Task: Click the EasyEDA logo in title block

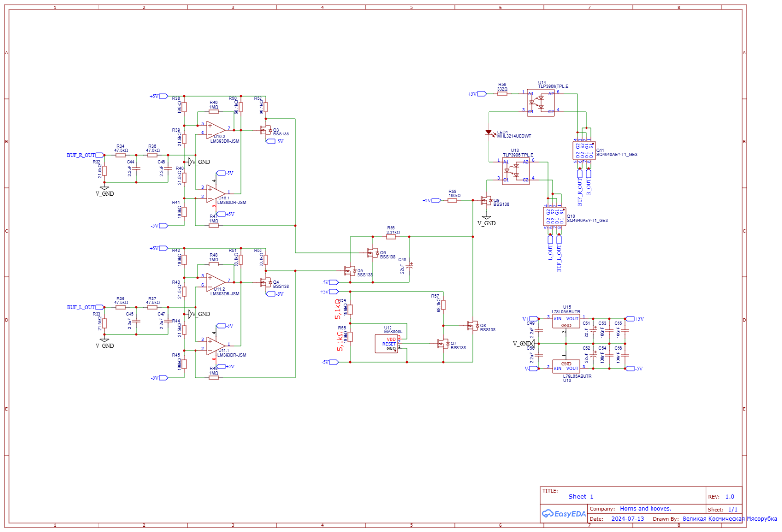Action: click(x=564, y=514)
